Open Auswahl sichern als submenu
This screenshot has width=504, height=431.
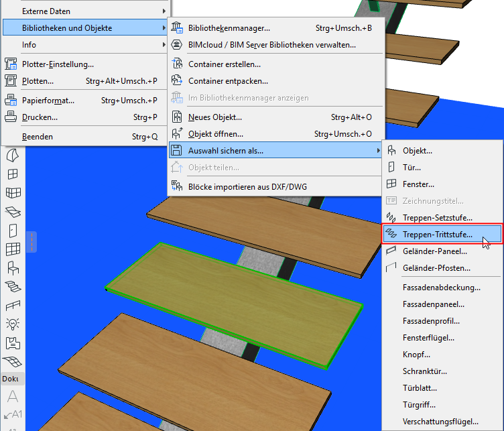coord(275,151)
